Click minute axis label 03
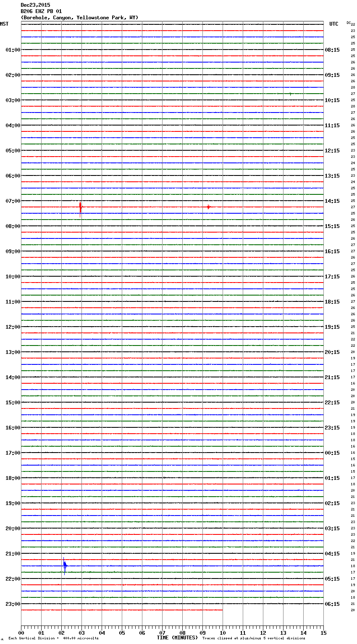The image size is (357, 644). pyautogui.click(x=81, y=633)
